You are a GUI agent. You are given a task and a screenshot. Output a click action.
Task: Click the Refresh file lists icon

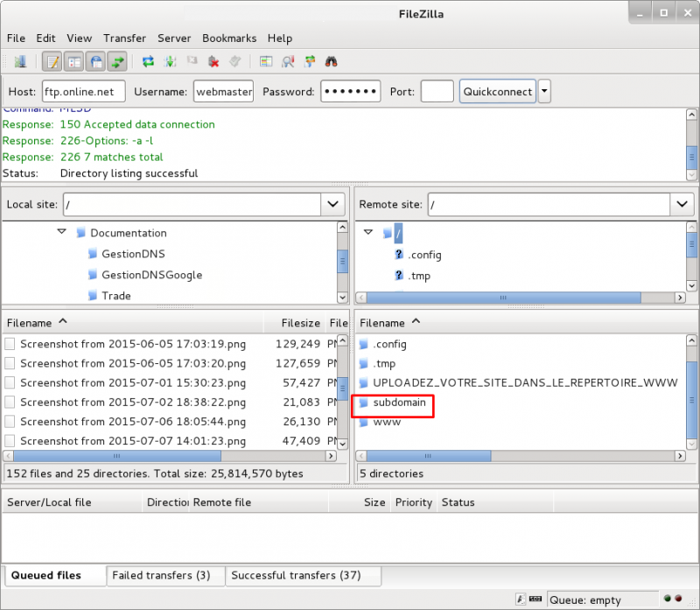pos(148,61)
